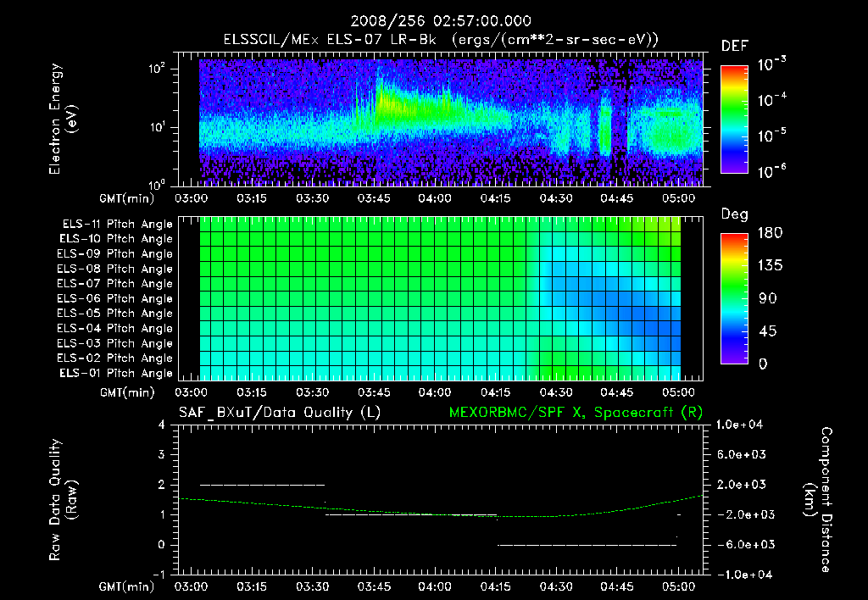Click 03:30 tick under the data quality plot
The height and width of the screenshot is (600, 868).
tap(313, 586)
